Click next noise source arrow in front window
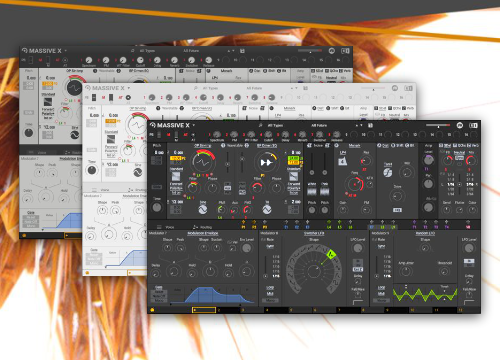Image resolution: width=500 pixels, height=360 pixels. pos(327,146)
